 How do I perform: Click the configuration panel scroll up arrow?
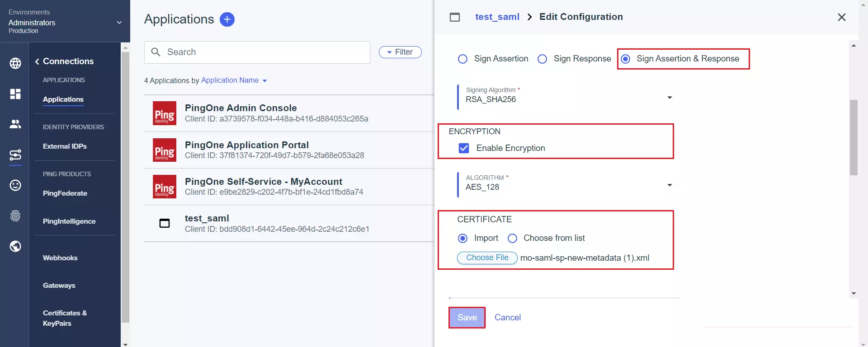[854, 45]
